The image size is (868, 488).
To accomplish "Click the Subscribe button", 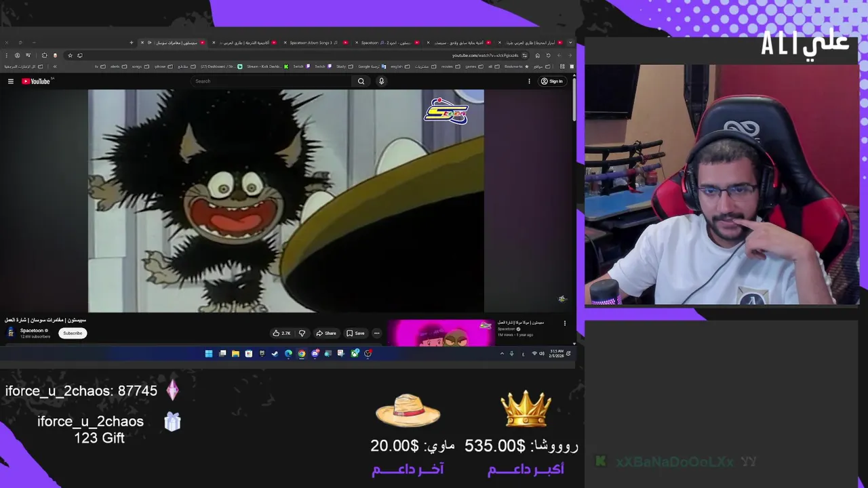I will 73,333.
